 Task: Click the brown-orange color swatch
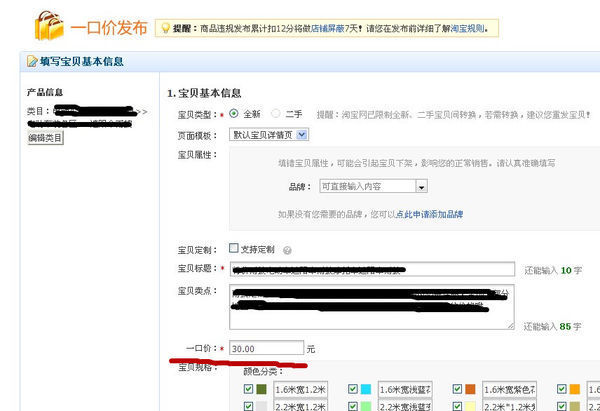[470, 389]
